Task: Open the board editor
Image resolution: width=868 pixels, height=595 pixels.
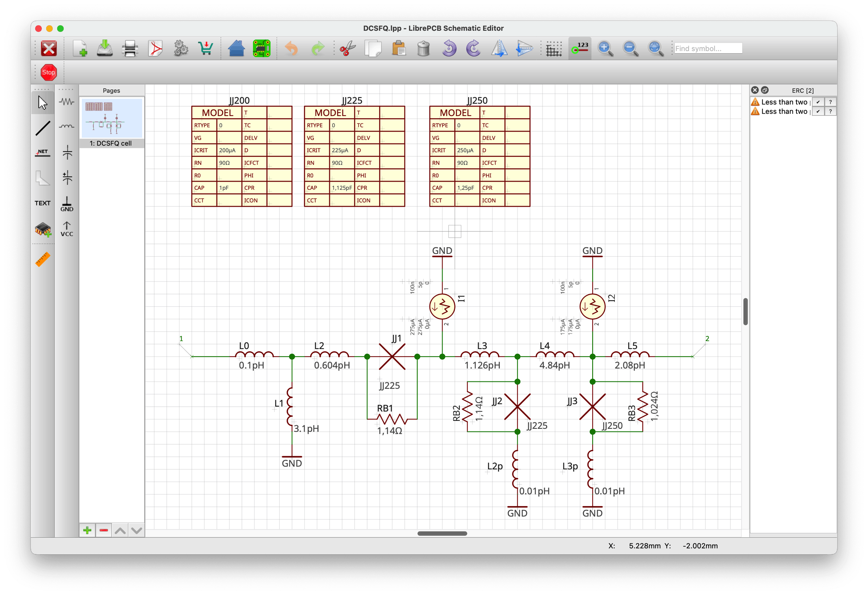Action: [262, 49]
